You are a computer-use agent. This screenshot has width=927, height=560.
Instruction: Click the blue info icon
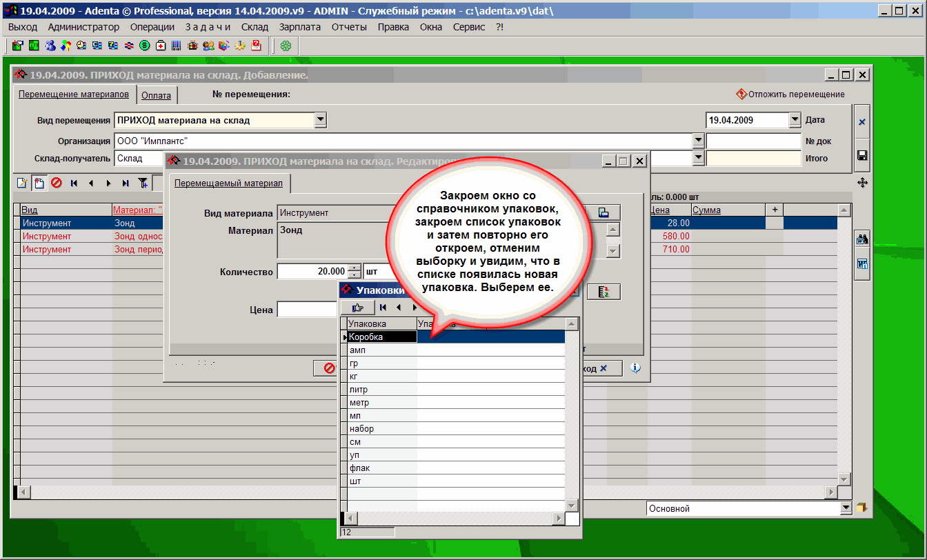point(635,368)
